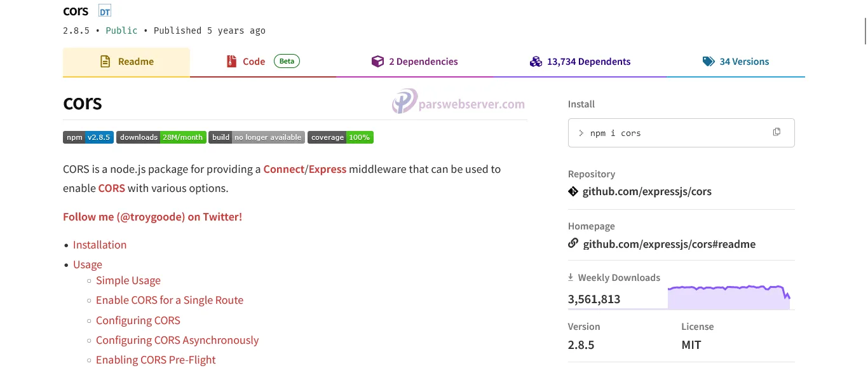The width and height of the screenshot is (868, 368).
Task: Open the 34 Versions tab
Action: coord(744,61)
